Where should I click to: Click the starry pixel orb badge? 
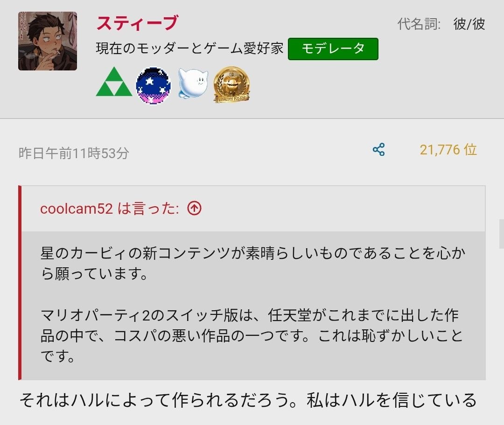(x=154, y=85)
